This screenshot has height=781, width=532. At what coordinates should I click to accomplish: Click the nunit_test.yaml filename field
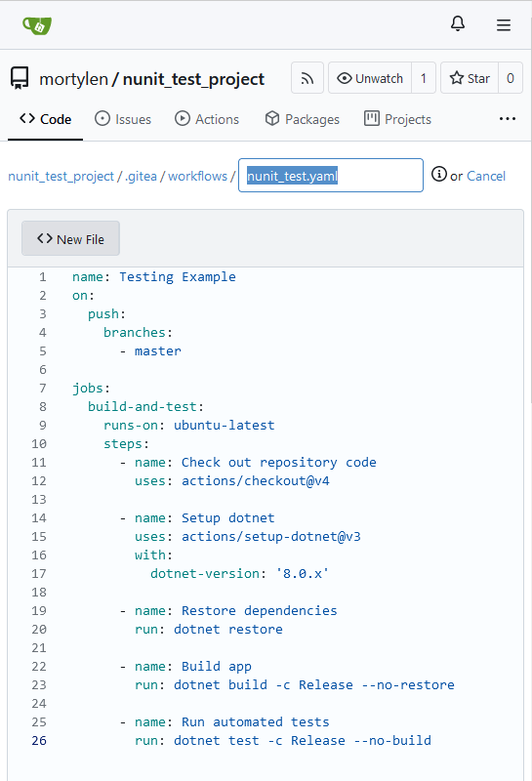[331, 176]
